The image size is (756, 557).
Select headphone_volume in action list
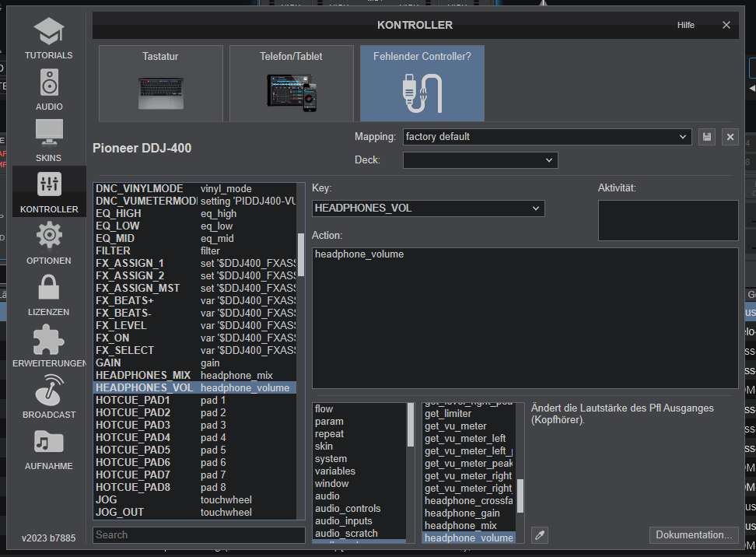469,538
